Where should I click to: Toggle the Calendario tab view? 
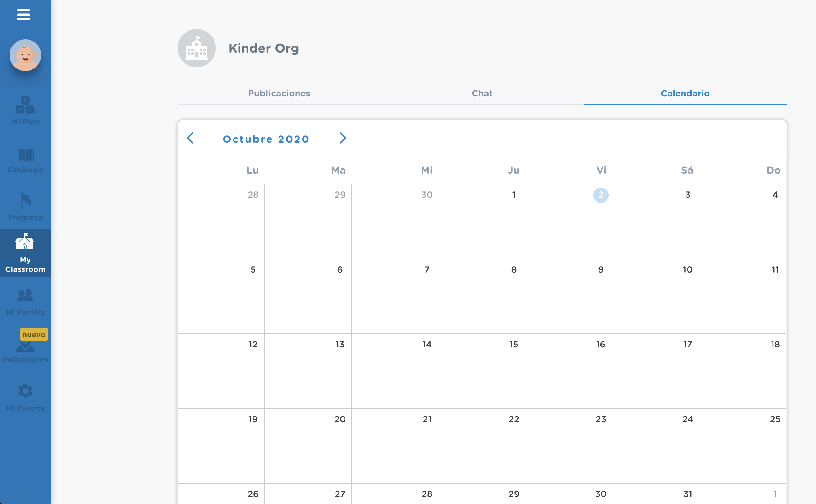point(685,93)
